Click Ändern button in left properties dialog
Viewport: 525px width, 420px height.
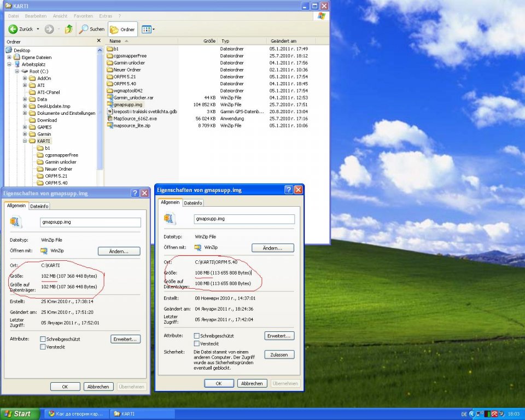(119, 251)
